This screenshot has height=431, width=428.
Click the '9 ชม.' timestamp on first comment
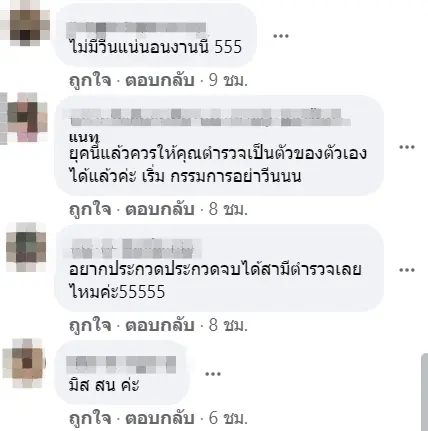[x=228, y=80]
